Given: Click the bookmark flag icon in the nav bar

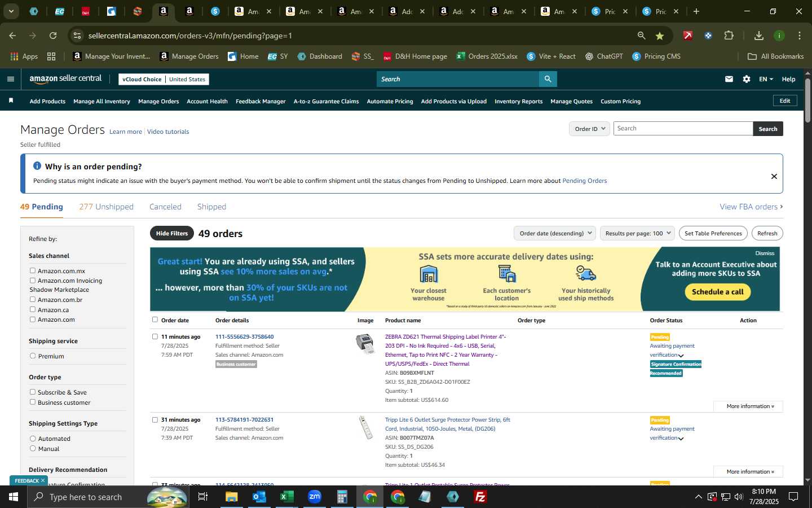Looking at the screenshot, I should (x=11, y=100).
